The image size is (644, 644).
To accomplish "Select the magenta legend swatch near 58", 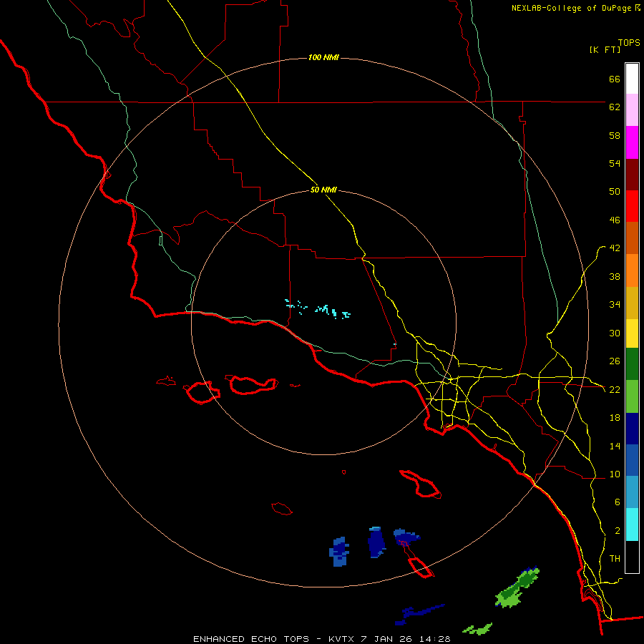I will click(632, 142).
